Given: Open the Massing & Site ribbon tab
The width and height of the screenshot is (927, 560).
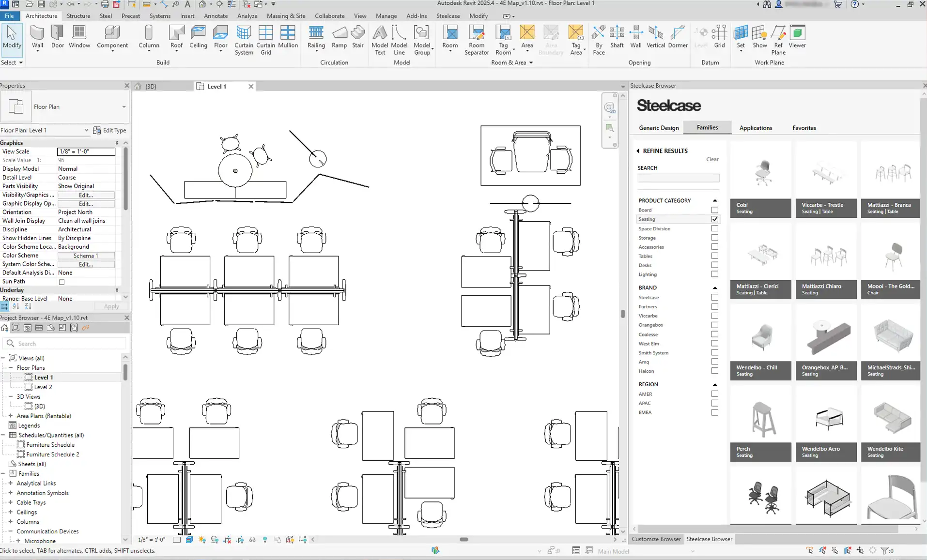Looking at the screenshot, I should [x=286, y=16].
